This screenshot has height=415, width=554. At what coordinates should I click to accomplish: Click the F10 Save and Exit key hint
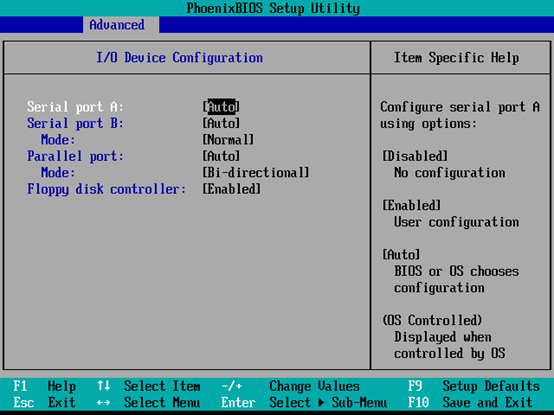pos(470,402)
